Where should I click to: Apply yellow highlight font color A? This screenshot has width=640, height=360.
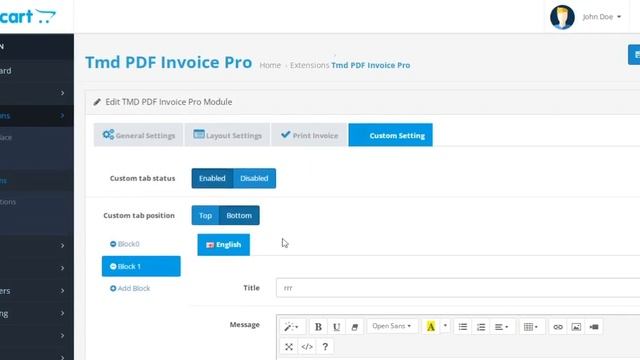tap(431, 327)
